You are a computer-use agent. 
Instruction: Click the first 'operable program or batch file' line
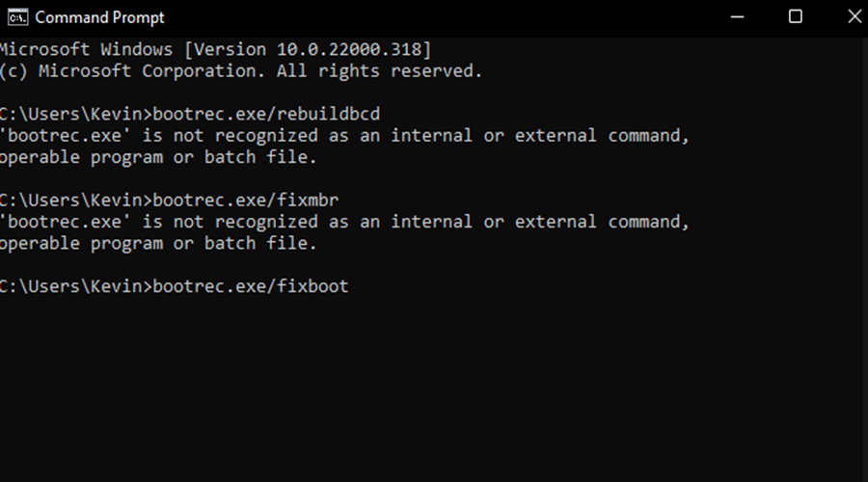click(x=158, y=158)
